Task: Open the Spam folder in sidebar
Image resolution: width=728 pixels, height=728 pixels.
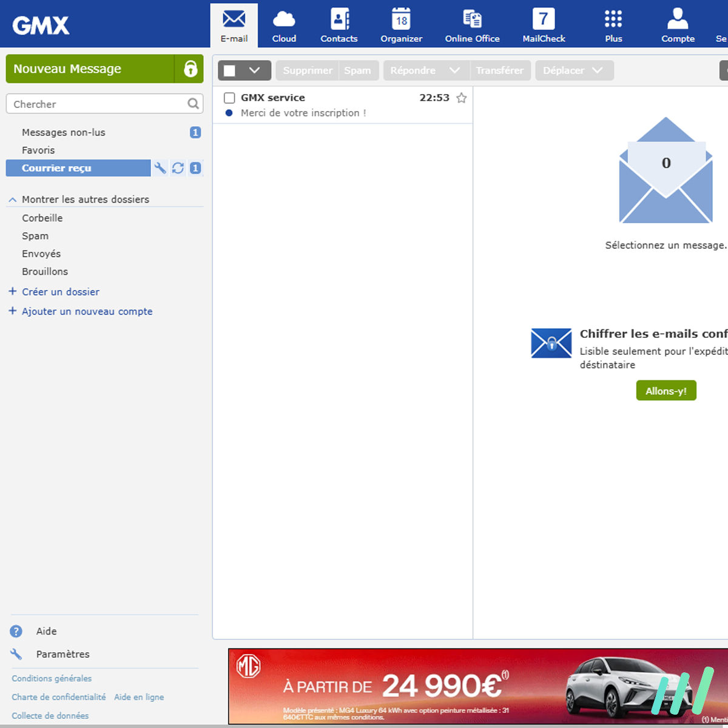Action: tap(35, 236)
